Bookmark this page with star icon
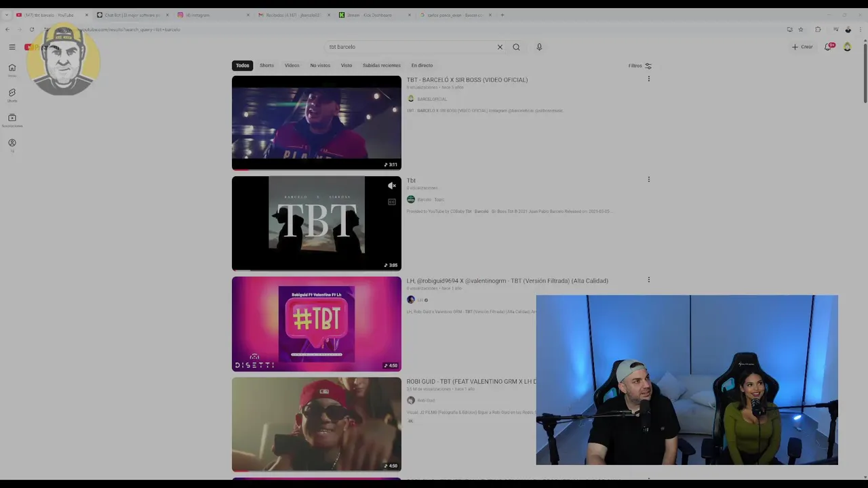 tap(801, 29)
